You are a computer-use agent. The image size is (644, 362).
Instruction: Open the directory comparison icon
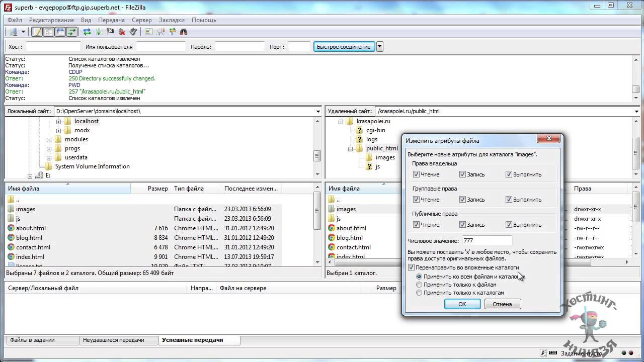(x=160, y=32)
